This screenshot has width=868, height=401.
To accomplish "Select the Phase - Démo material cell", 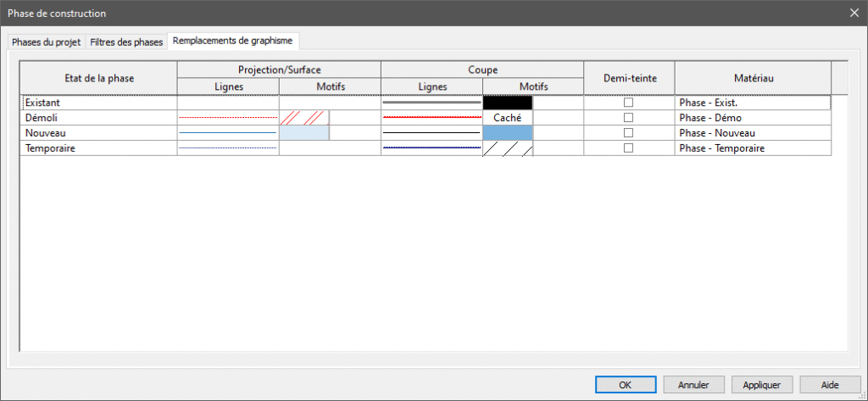I will [752, 118].
